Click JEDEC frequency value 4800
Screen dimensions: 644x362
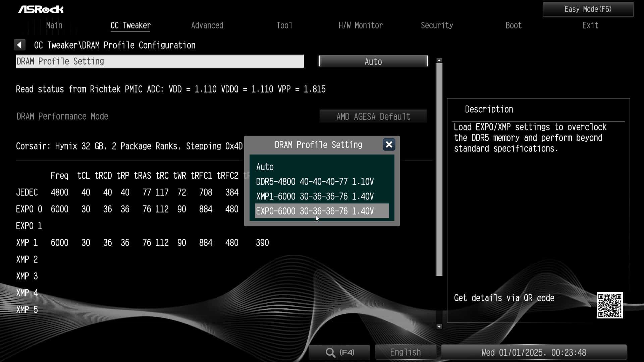point(59,192)
